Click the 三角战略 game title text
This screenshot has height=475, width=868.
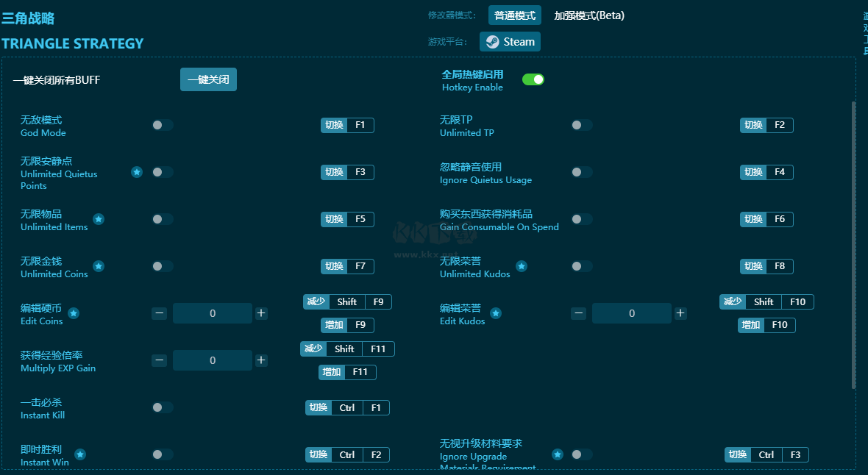(28, 18)
